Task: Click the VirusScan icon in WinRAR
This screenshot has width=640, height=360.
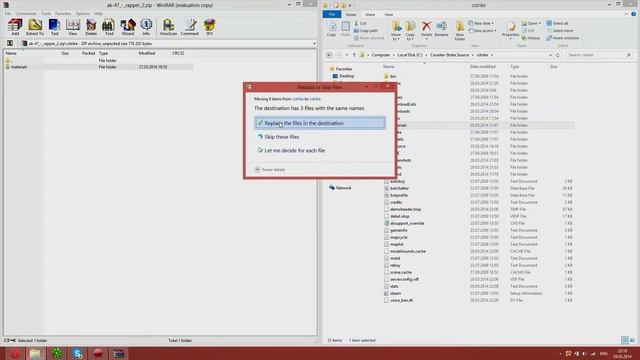Action: 168,27
